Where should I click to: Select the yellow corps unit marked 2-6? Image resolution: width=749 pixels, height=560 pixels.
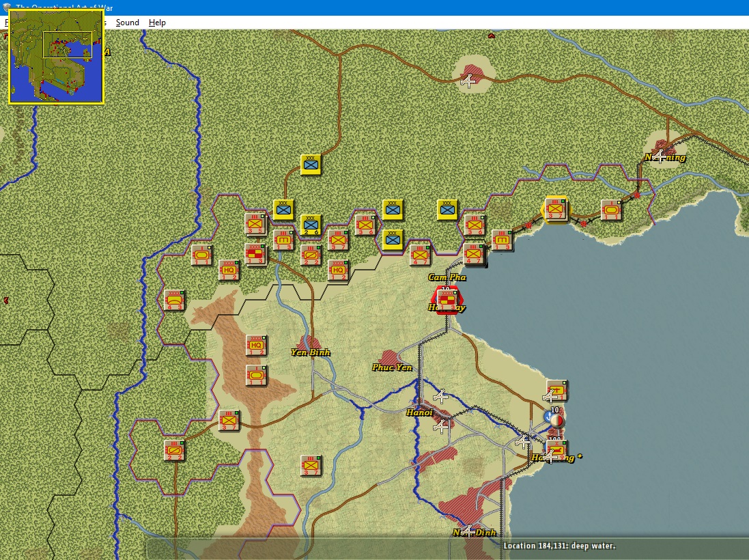311,225
